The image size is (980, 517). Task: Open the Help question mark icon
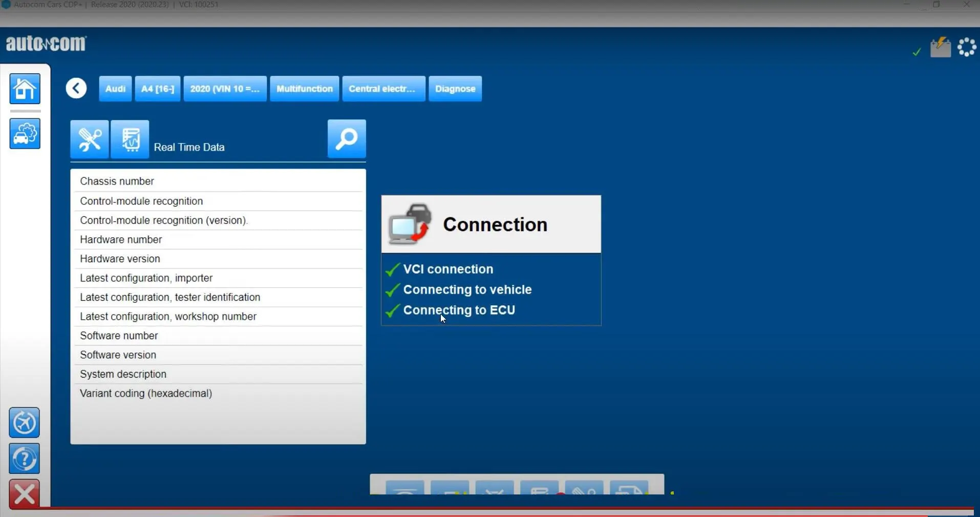point(24,459)
